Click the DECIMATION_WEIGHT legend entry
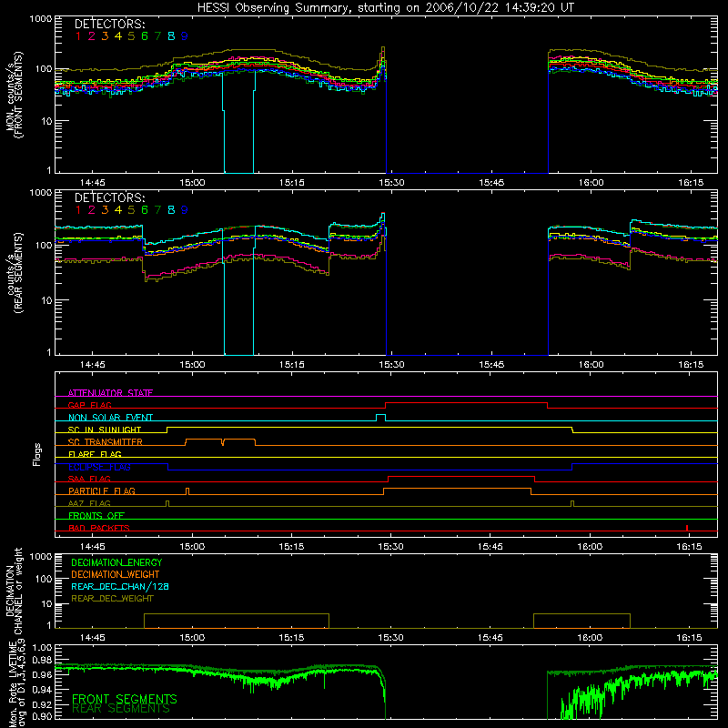 coord(116,575)
